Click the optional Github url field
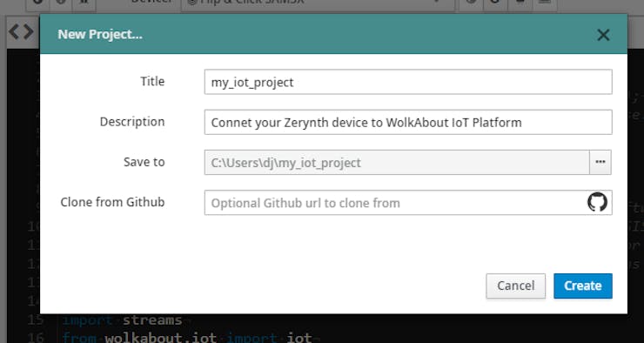Screen dimensions: 644x343 pyautogui.click(x=408, y=203)
